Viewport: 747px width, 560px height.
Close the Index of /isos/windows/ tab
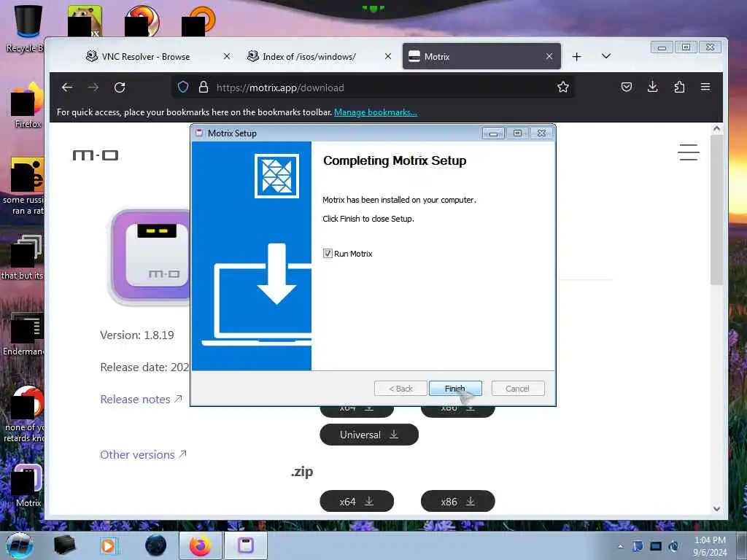click(x=388, y=56)
